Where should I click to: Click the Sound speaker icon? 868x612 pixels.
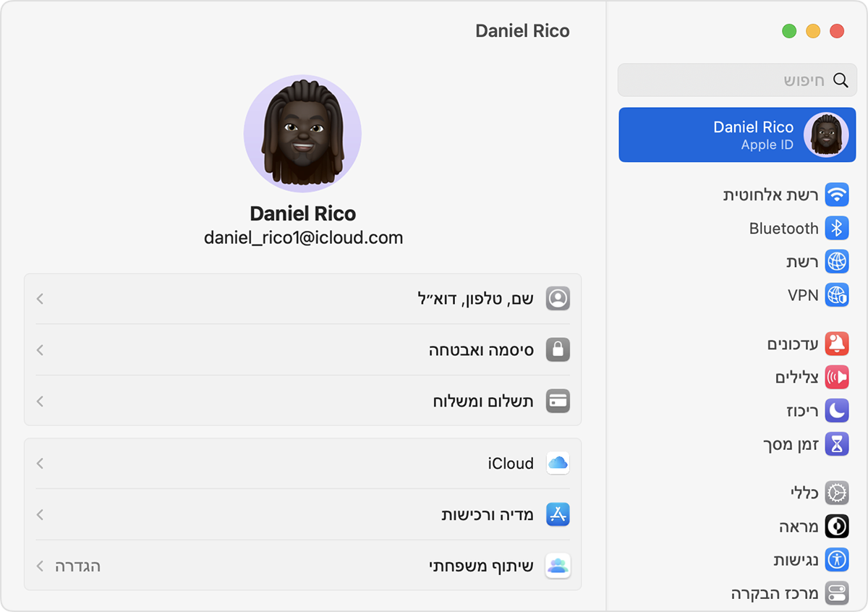click(x=837, y=378)
